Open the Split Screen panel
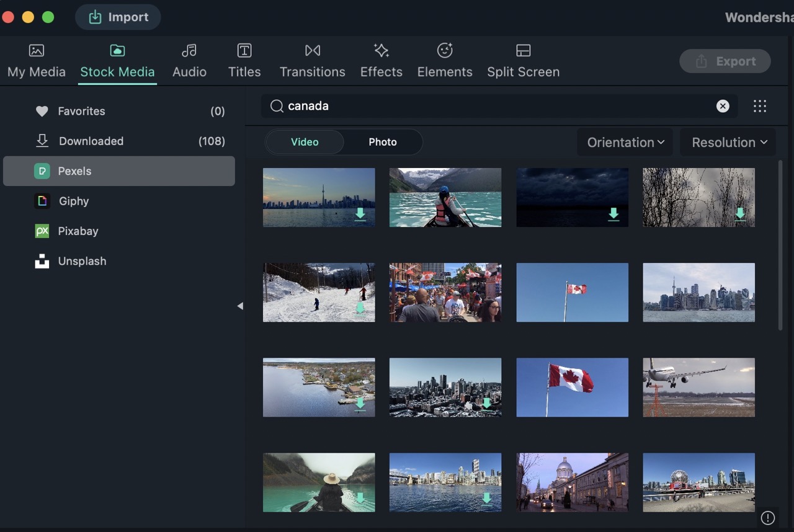 [x=523, y=60]
